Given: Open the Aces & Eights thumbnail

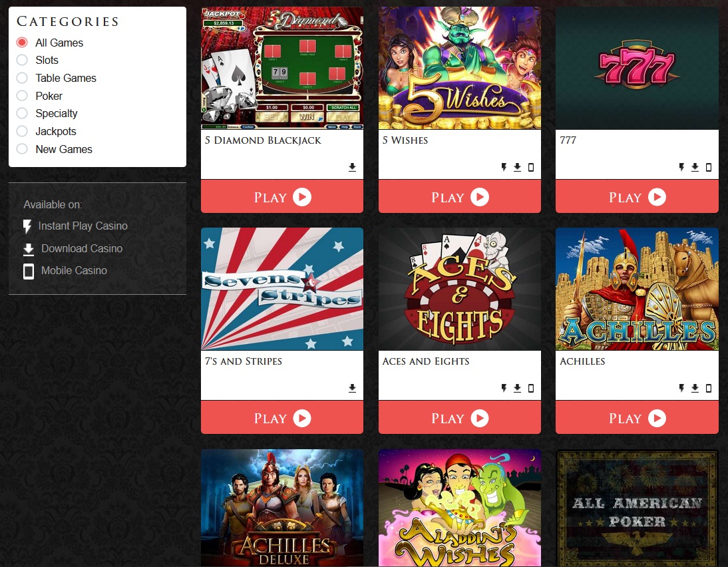Looking at the screenshot, I should [x=460, y=289].
